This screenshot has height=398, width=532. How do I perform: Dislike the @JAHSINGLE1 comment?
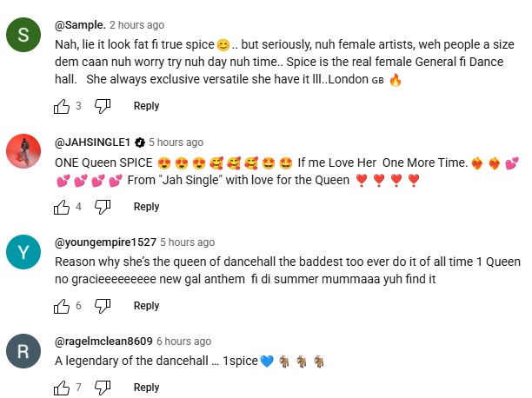103,207
